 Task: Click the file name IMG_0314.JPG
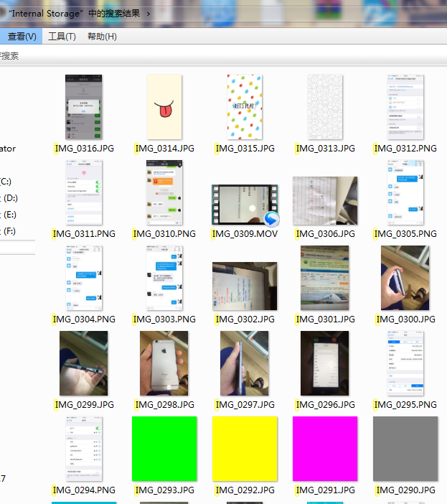coord(164,149)
